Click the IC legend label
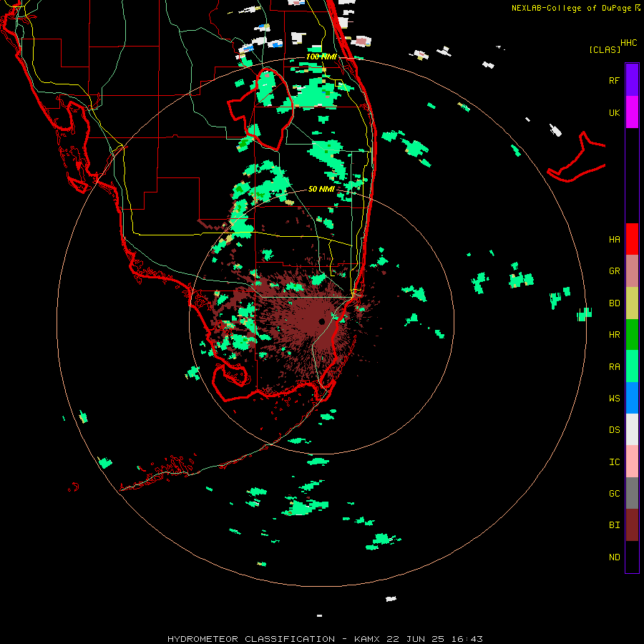Viewport: 644px width, 644px height. pyautogui.click(x=614, y=462)
